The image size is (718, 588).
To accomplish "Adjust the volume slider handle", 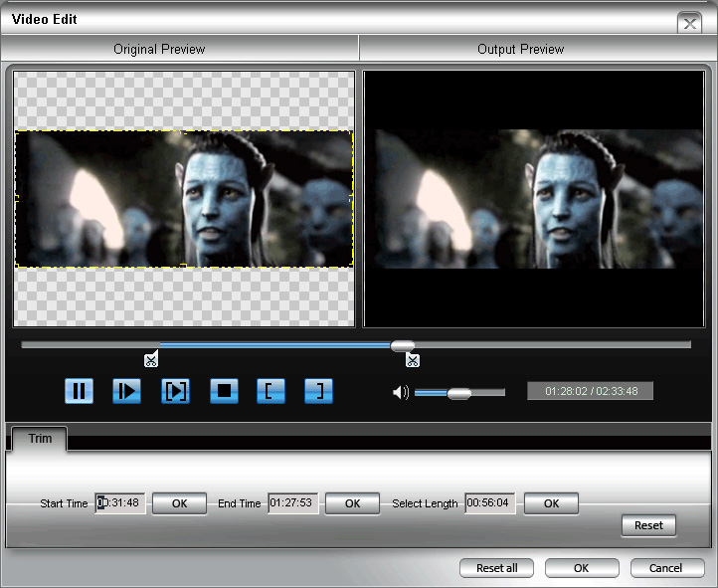I will [x=458, y=393].
